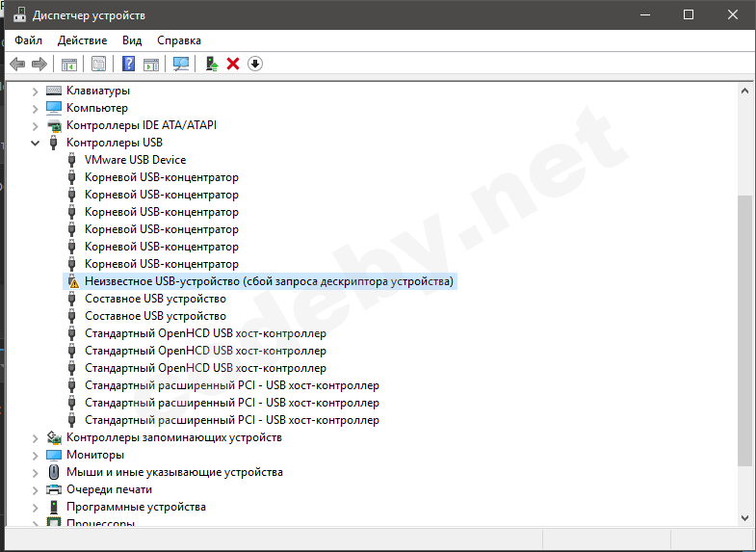Click the Update driver green arrow icon

(212, 64)
